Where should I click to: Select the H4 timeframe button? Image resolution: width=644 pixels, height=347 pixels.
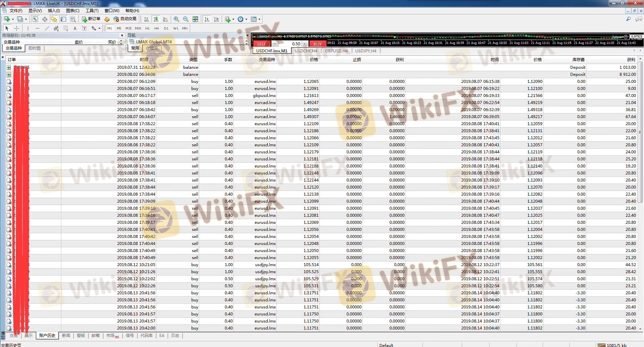156,29
